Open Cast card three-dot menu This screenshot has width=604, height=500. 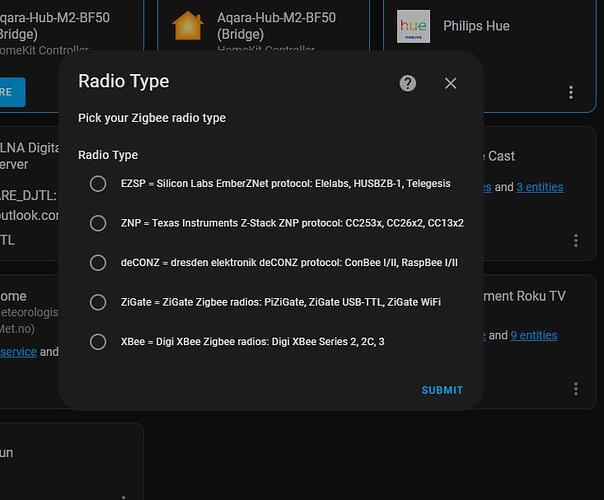[576, 241]
